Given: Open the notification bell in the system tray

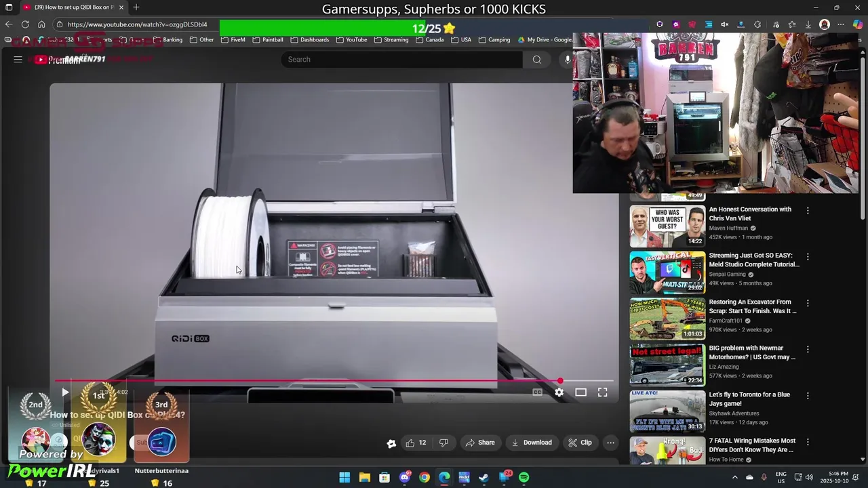Looking at the screenshot, I should (857, 477).
